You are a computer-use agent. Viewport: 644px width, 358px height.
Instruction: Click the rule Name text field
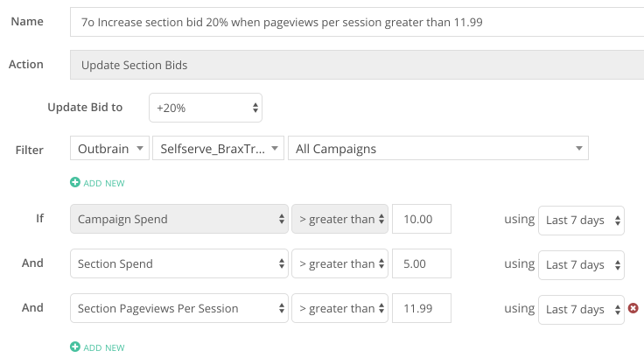(357, 22)
